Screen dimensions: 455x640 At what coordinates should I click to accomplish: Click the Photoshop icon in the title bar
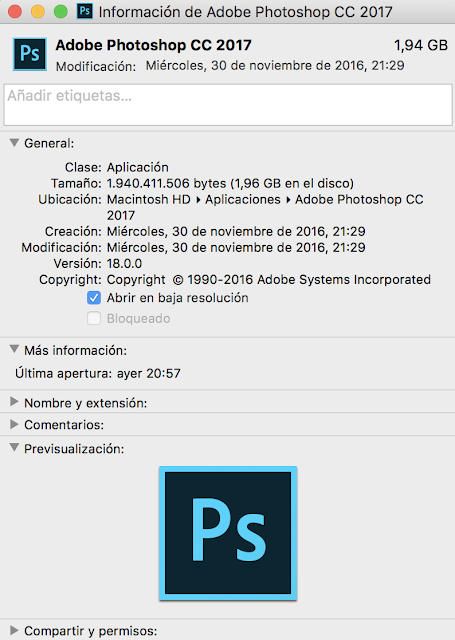point(85,11)
